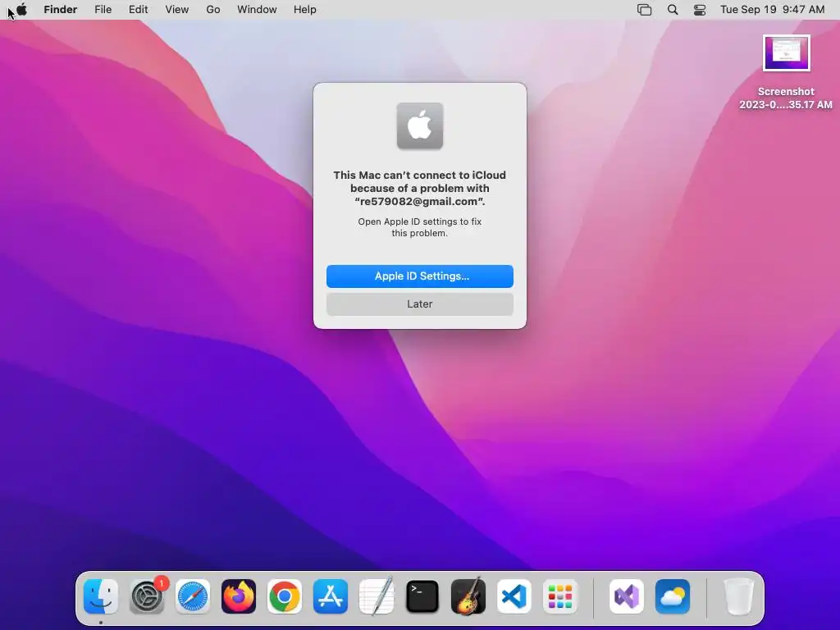Open the View menu
Image resolution: width=840 pixels, height=630 pixels.
coord(177,10)
